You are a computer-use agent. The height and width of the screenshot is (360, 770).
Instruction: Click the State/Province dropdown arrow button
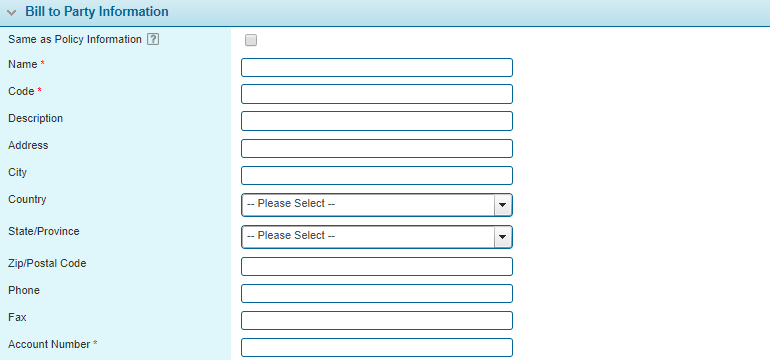click(x=502, y=237)
